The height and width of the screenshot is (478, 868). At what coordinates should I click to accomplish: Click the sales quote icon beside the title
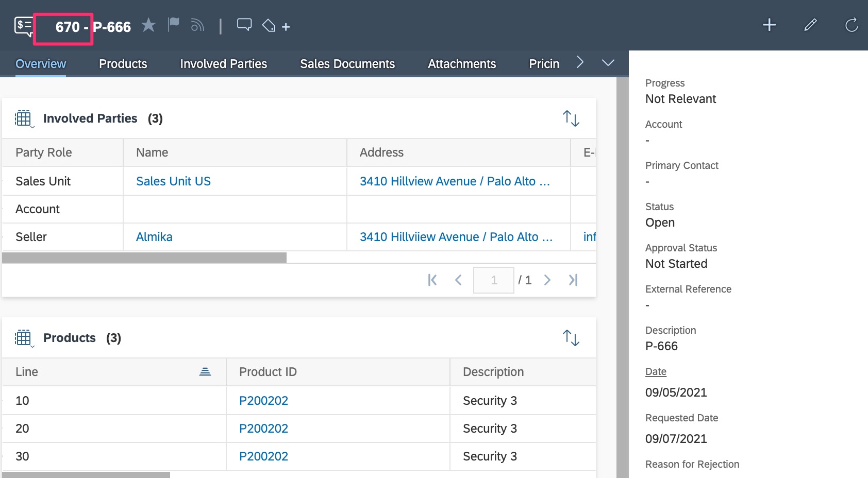pyautogui.click(x=24, y=26)
